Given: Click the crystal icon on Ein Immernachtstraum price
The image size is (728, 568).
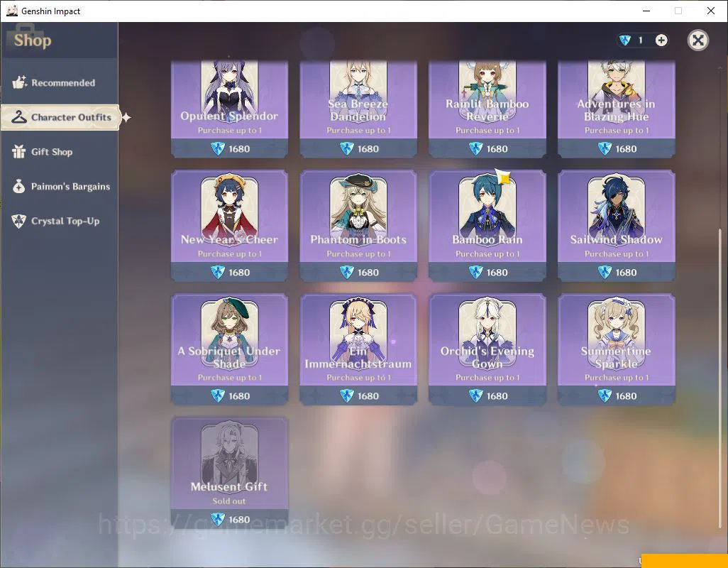Looking at the screenshot, I should pyautogui.click(x=347, y=395).
